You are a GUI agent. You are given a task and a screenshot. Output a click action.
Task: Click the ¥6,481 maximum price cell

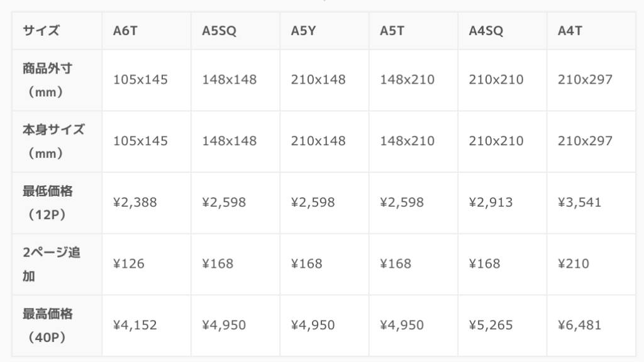[x=591, y=326]
